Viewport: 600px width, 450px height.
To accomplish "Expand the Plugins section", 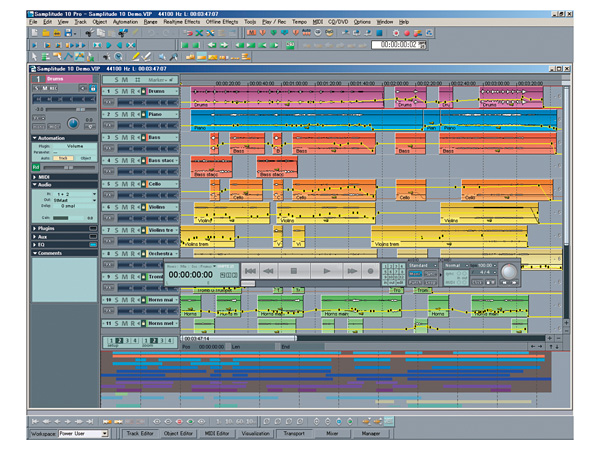I will (x=35, y=228).
